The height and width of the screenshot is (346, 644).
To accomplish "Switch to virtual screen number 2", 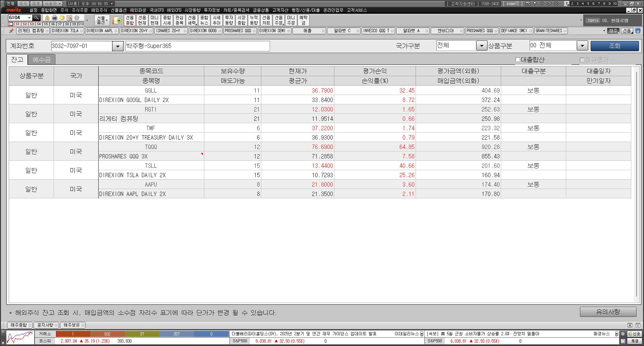I will click(x=572, y=4).
